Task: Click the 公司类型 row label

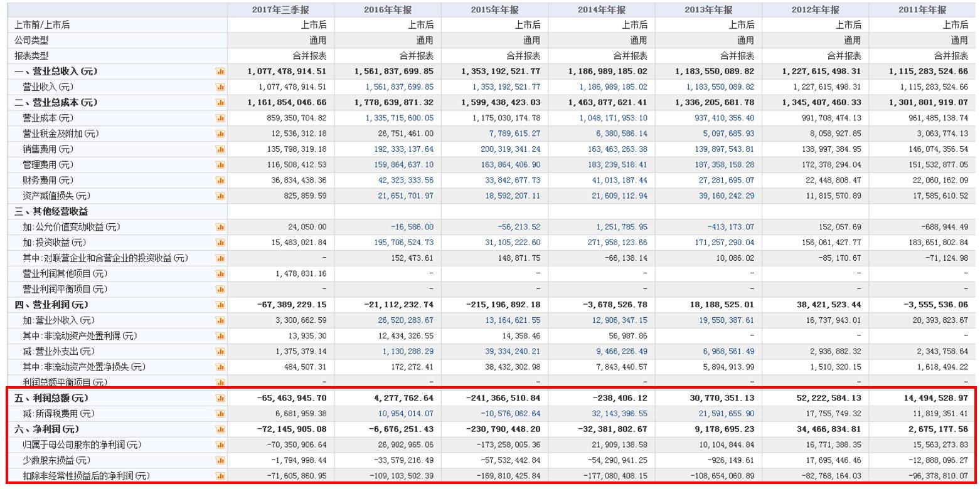Action: coord(31,40)
